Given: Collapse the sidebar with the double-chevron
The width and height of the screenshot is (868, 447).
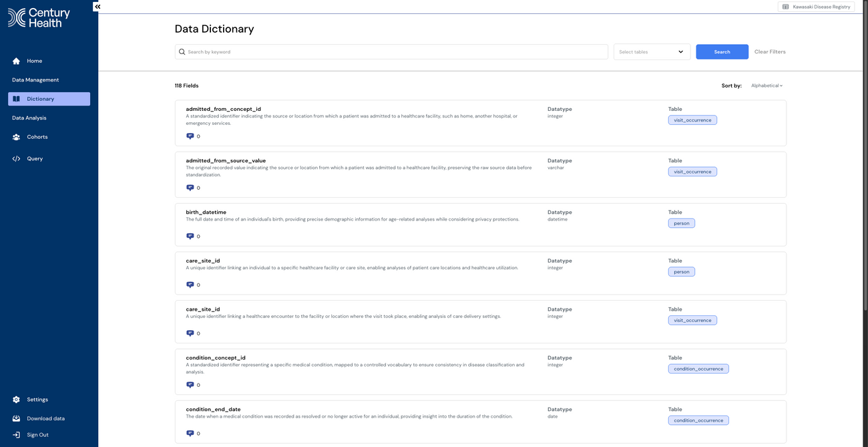Looking at the screenshot, I should pos(97,6).
